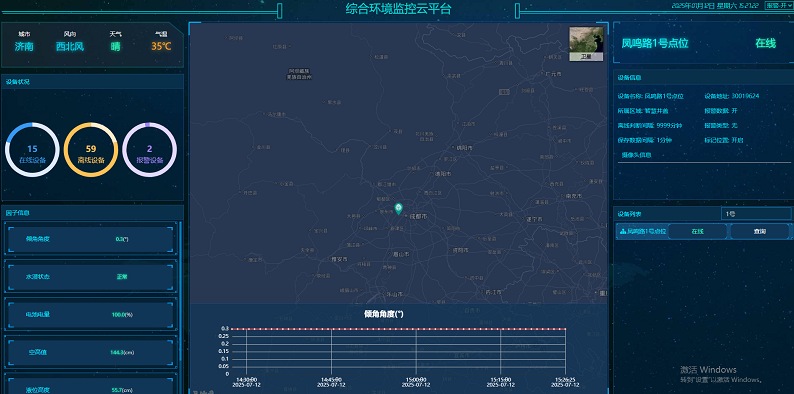Click the alarm devices ring showing 2
Viewport: 794px width, 394px height.
(149, 150)
